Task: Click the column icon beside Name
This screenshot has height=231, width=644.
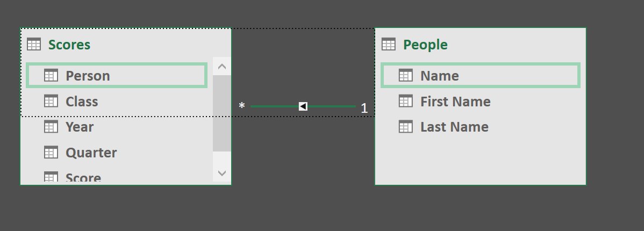Action: click(x=406, y=76)
